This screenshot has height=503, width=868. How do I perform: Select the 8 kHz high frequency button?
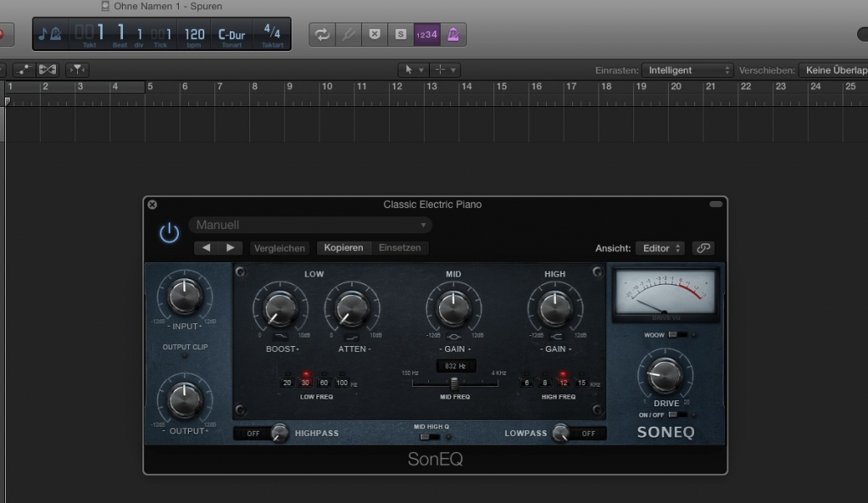(x=545, y=383)
